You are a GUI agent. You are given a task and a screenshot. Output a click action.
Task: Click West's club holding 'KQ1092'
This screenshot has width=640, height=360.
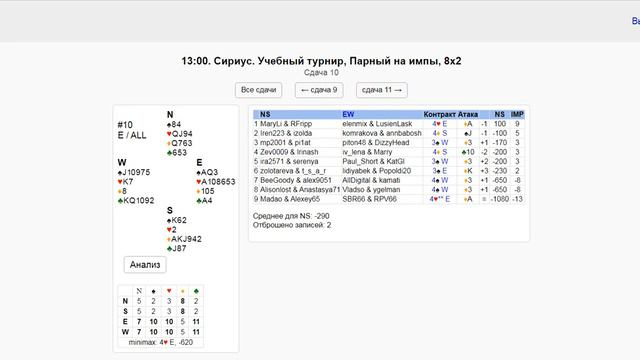(136, 201)
